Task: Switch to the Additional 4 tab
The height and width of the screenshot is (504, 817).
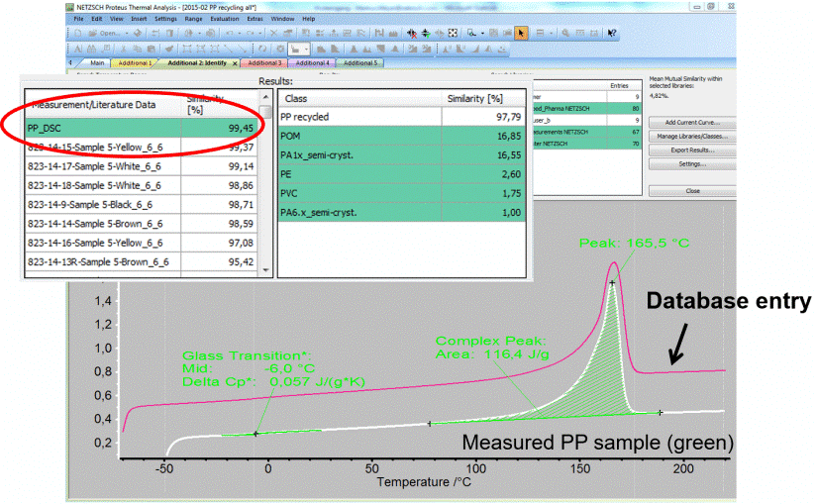Action: [x=313, y=63]
